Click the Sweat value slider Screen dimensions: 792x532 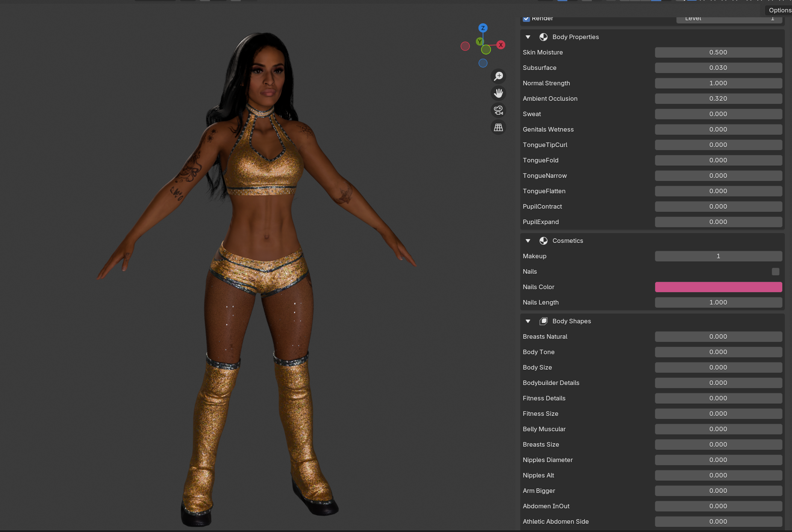point(718,114)
